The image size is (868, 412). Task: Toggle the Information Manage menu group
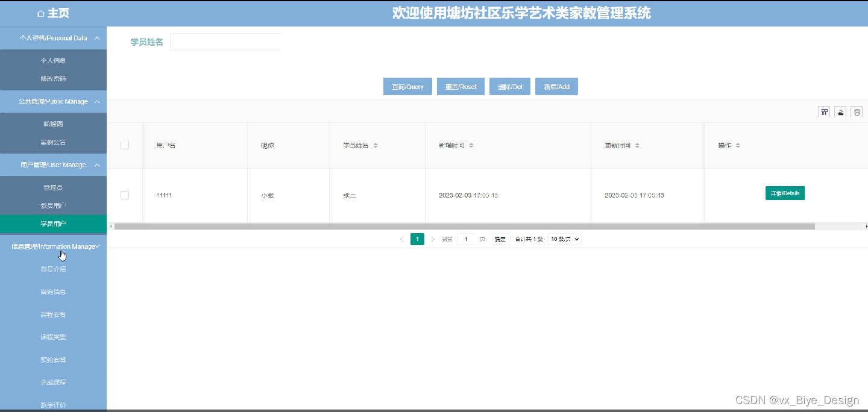(53, 246)
